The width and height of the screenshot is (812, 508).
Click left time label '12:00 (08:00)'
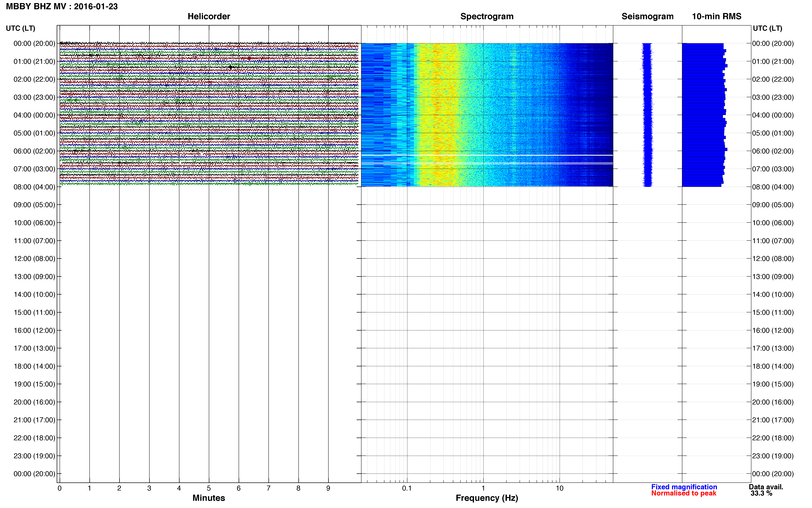34,259
